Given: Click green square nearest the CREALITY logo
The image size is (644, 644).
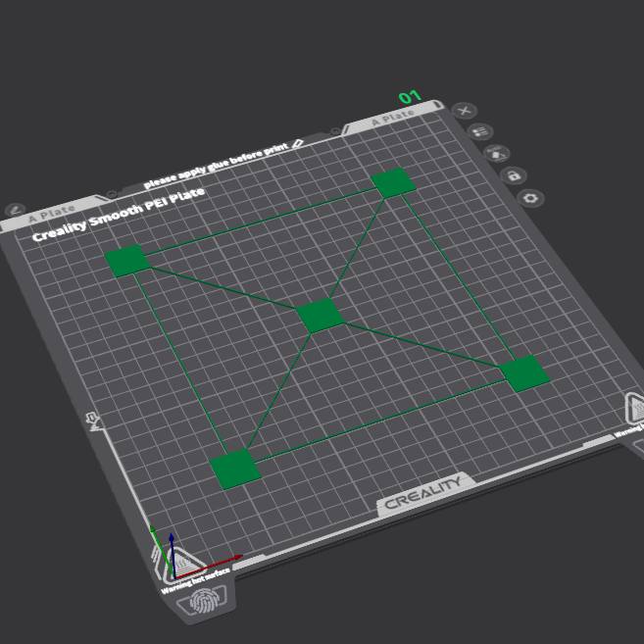Looking at the screenshot, I should (x=235, y=469).
